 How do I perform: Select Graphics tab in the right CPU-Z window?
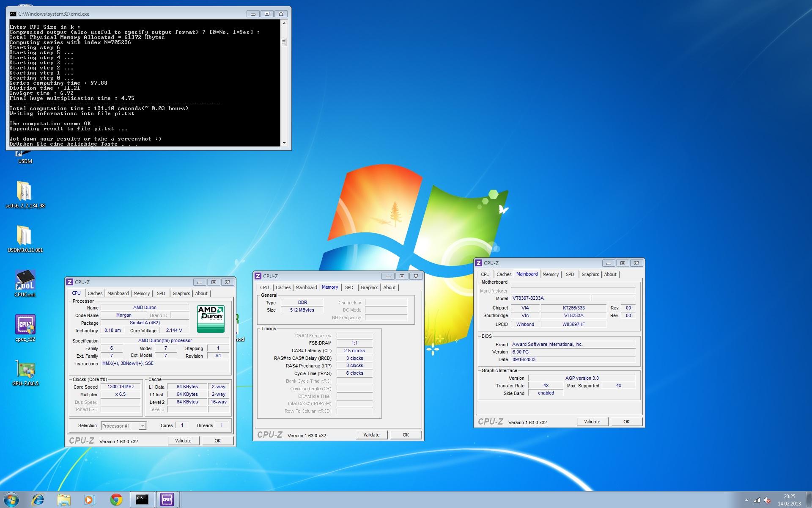pyautogui.click(x=590, y=274)
